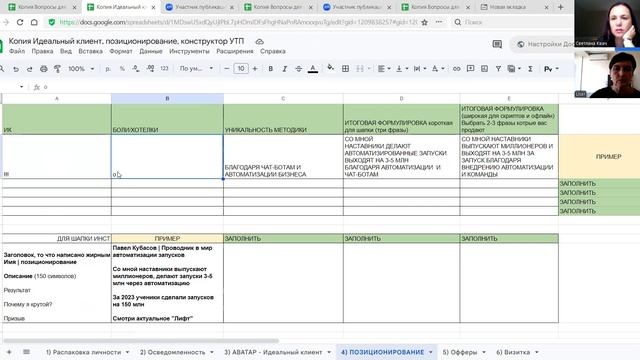Select the УНИКАЛЬНОСТЬ МЕТОДИКИ header cell
This screenshot has width=640, height=360.
coord(283,119)
